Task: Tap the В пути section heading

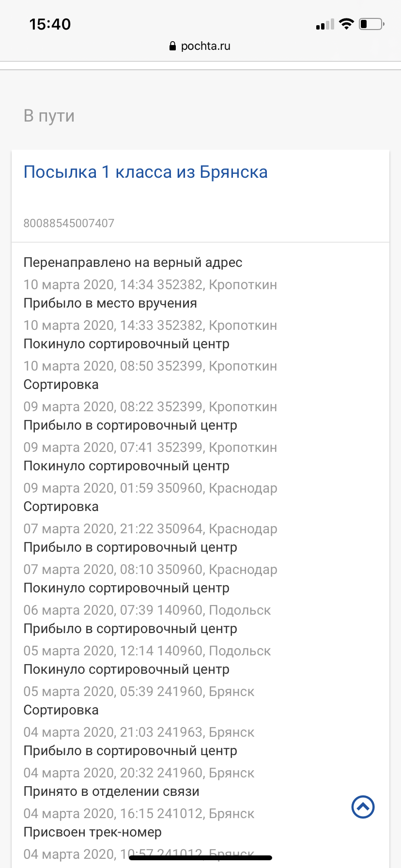Action: 49,116
